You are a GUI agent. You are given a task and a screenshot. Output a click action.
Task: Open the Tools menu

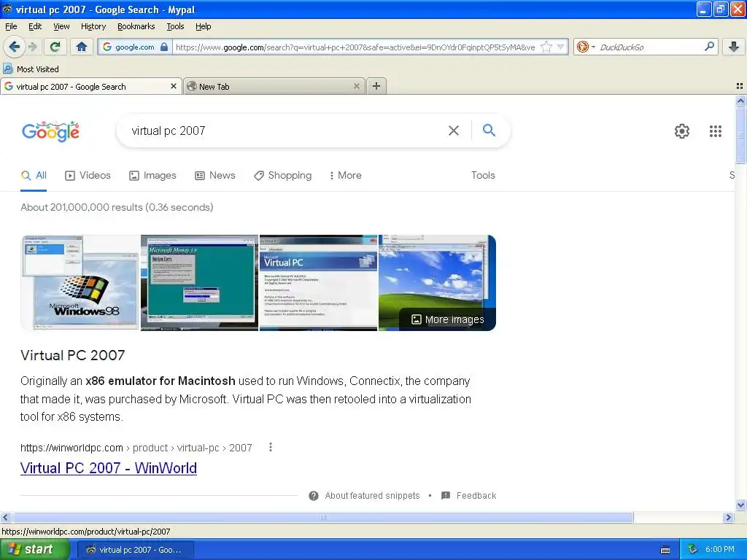click(175, 26)
